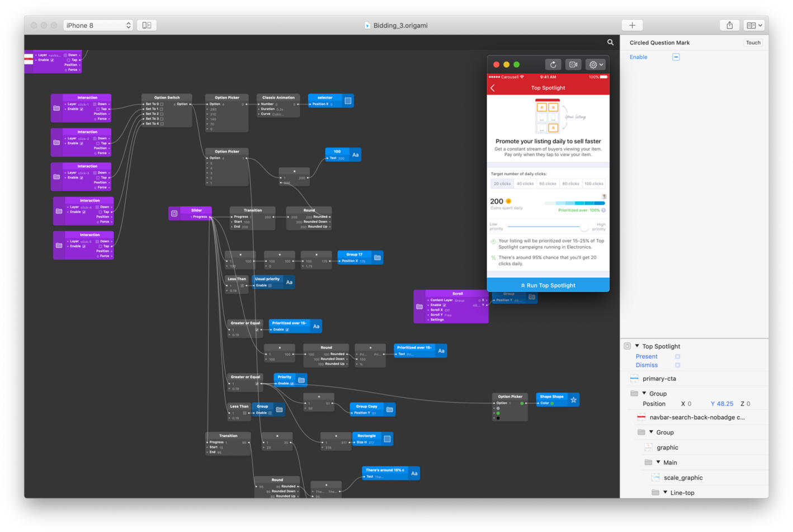
Task: Collapse the Line-top layer group
Action: click(665, 492)
